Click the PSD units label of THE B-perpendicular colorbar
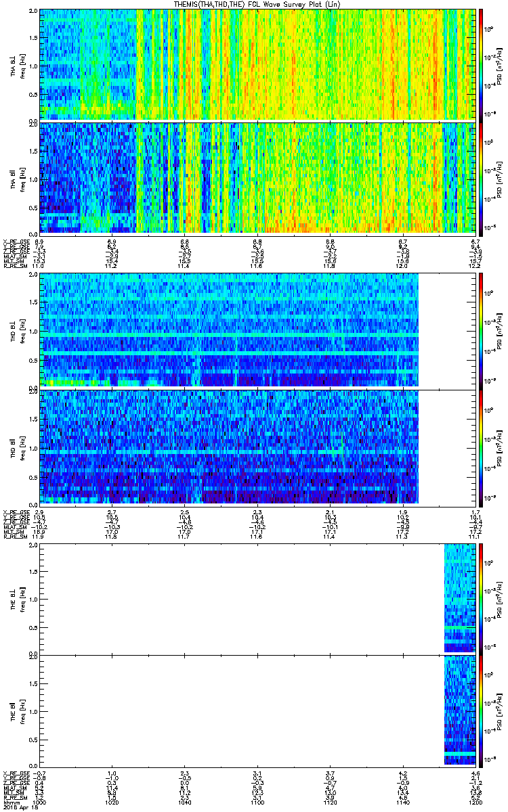Image resolution: width=508 pixels, height=812 pixels. pyautogui.click(x=500, y=599)
